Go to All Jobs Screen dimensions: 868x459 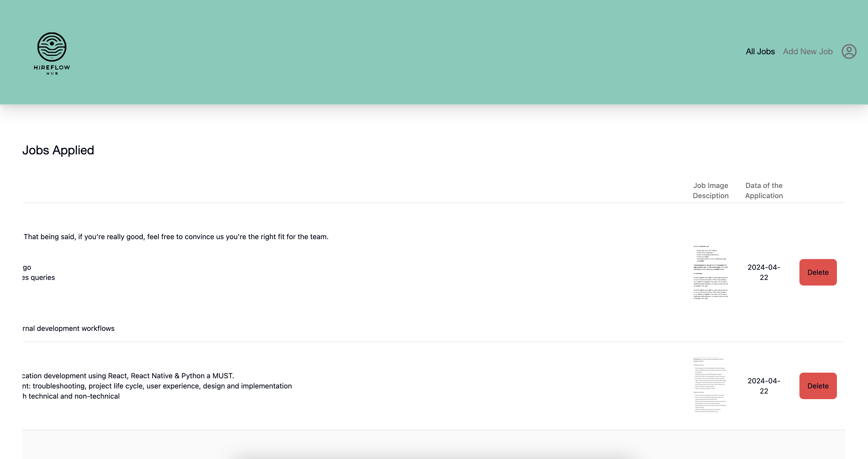pos(760,51)
